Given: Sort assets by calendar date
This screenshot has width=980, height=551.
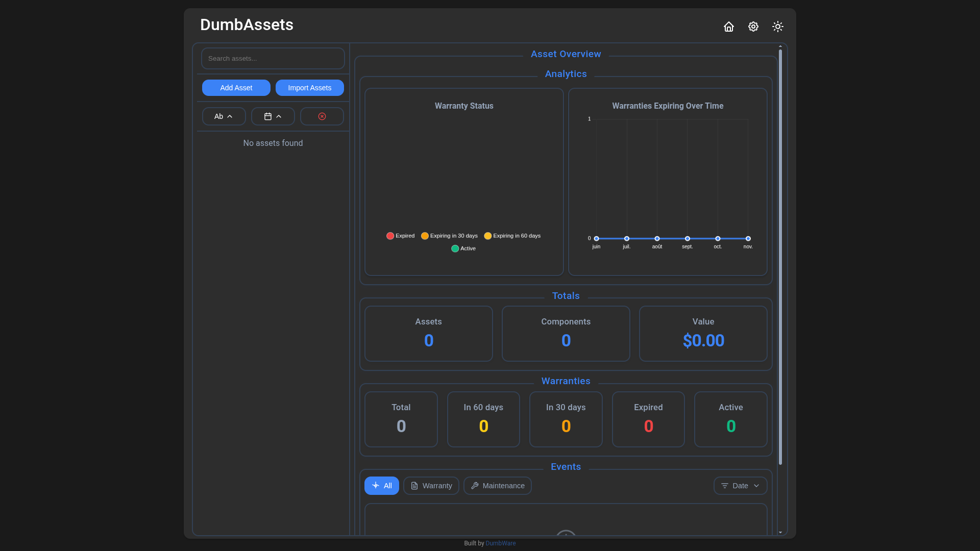Looking at the screenshot, I should [x=273, y=116].
